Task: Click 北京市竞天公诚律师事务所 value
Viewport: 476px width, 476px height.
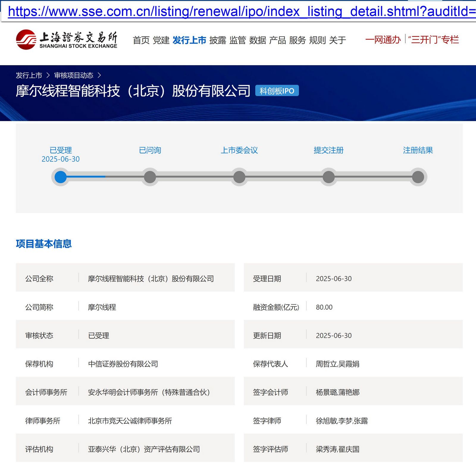Action: point(130,421)
